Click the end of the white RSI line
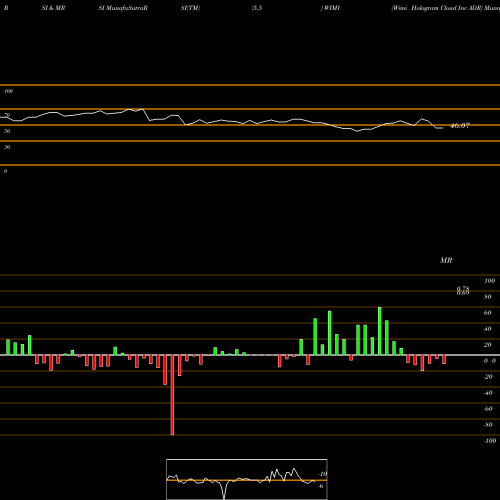Viewport: 500px width, 500px height. pyautogui.click(x=442, y=128)
